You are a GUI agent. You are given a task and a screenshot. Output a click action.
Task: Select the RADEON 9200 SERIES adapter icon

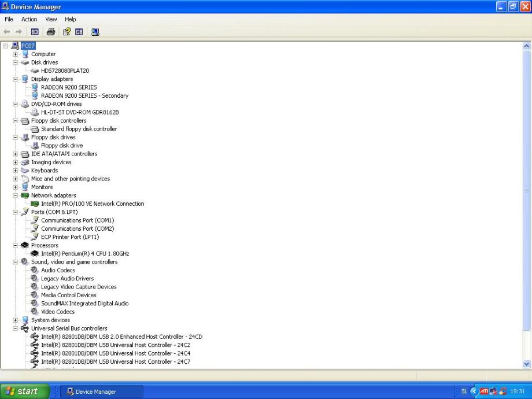click(35, 87)
